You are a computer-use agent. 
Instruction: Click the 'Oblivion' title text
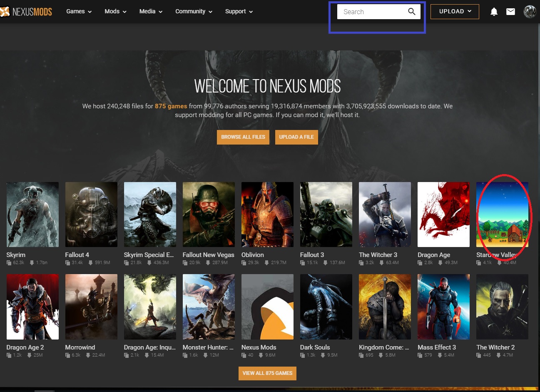point(253,255)
